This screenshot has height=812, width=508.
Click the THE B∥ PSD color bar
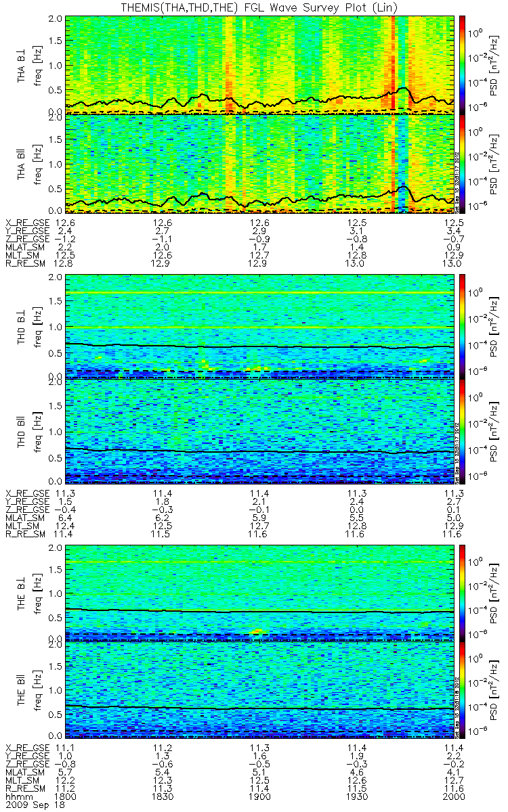(463, 690)
